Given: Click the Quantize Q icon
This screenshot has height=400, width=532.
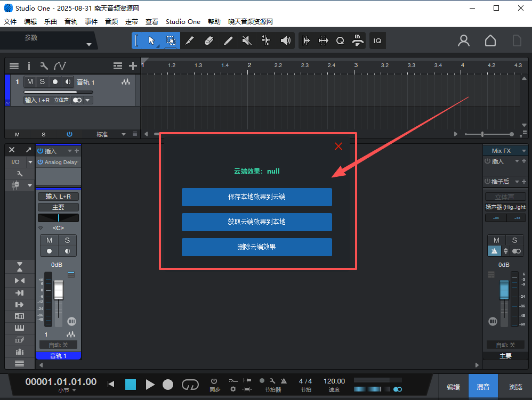Looking at the screenshot, I should [340, 40].
